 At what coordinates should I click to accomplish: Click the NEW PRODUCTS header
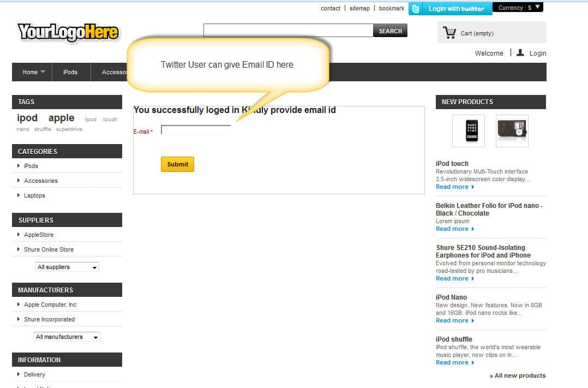(x=490, y=102)
